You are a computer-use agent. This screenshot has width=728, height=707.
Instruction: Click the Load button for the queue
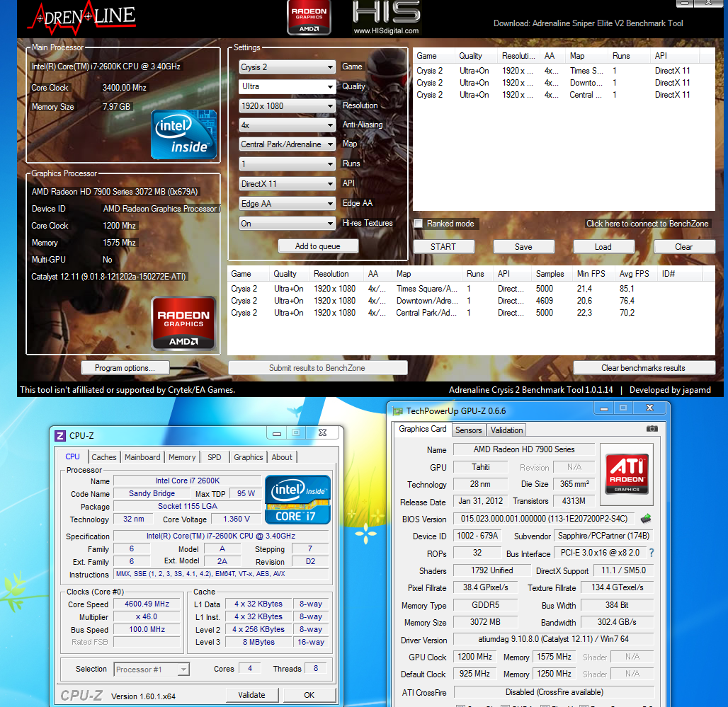click(603, 247)
